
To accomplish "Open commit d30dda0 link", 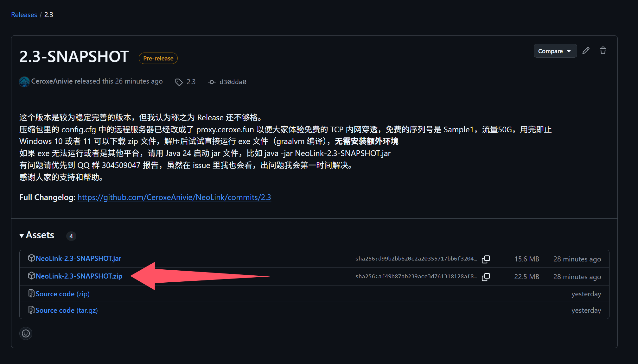I will point(233,82).
